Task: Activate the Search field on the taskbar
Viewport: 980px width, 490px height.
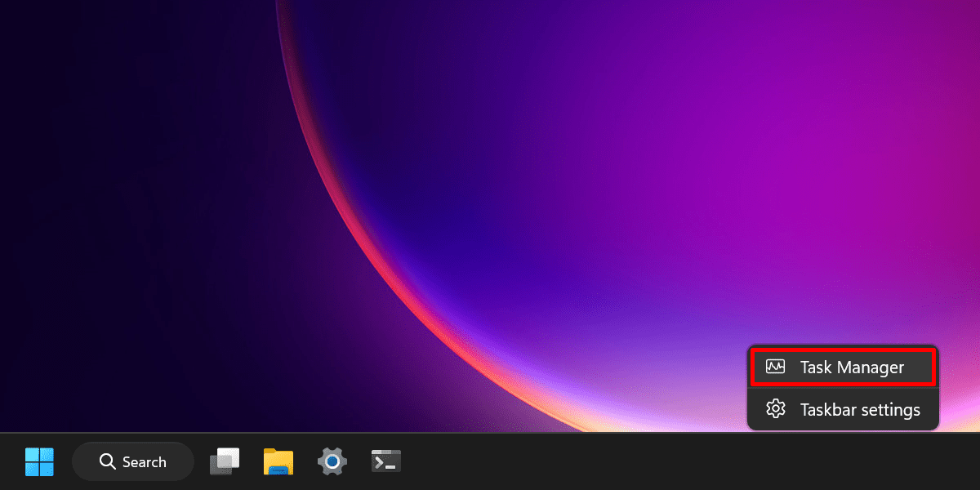Action: point(132,461)
